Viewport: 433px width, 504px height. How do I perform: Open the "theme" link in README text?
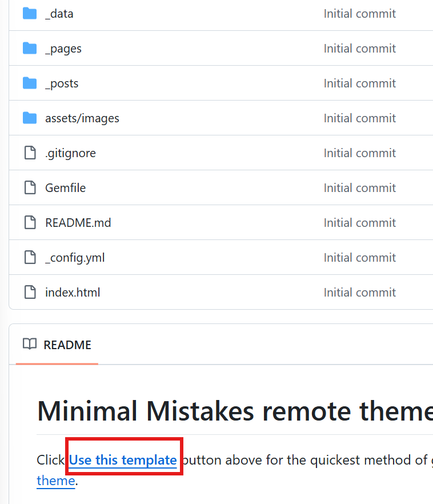(x=55, y=481)
